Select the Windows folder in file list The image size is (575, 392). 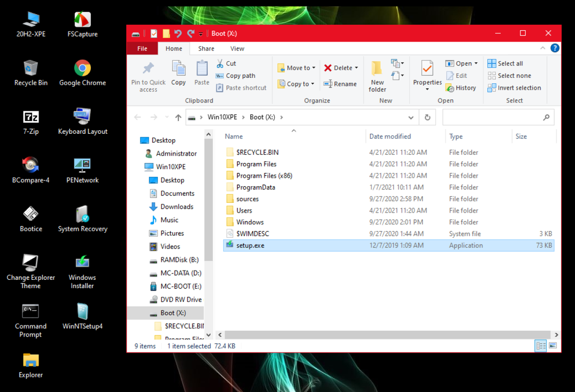tap(389, 222)
